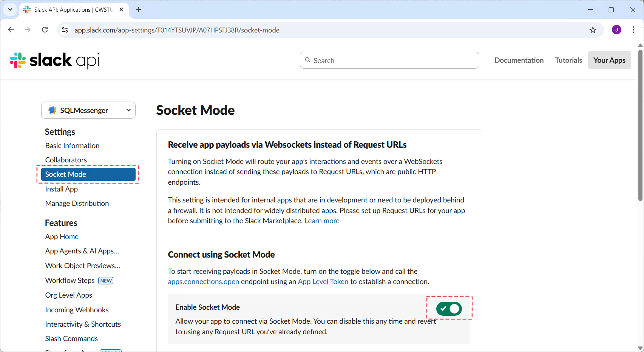This screenshot has width=644, height=352.
Task: Click the site information icon in address bar
Action: click(65, 30)
